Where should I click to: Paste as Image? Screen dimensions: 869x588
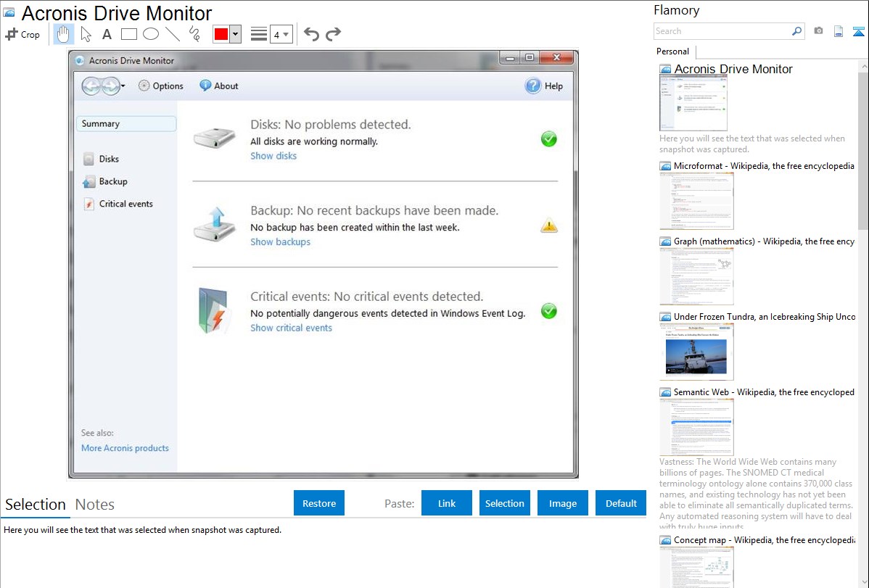point(562,503)
